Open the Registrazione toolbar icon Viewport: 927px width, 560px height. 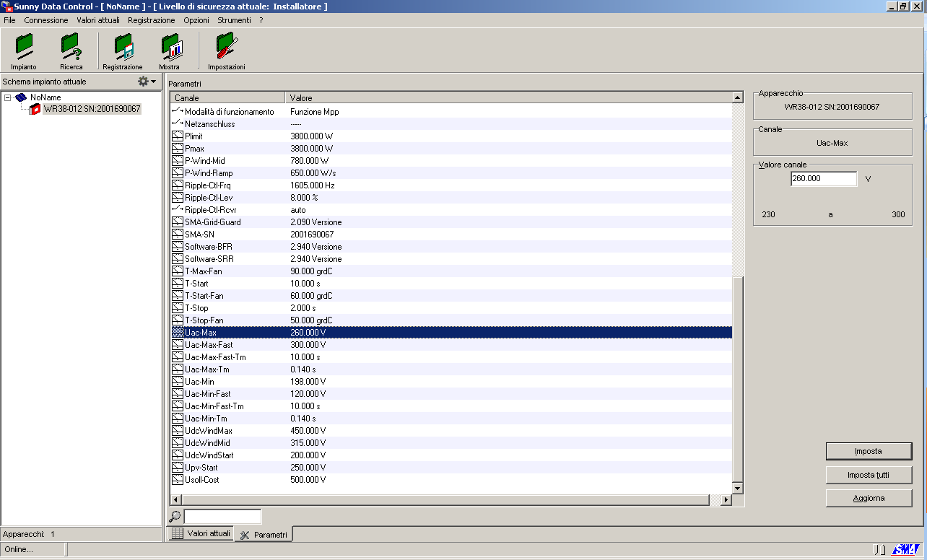pos(123,51)
